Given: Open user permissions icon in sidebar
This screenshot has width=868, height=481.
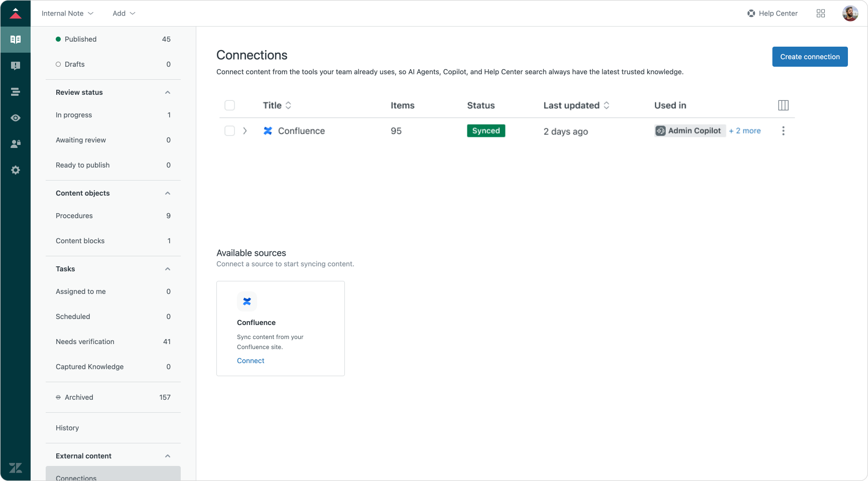Looking at the screenshot, I should click(x=16, y=144).
